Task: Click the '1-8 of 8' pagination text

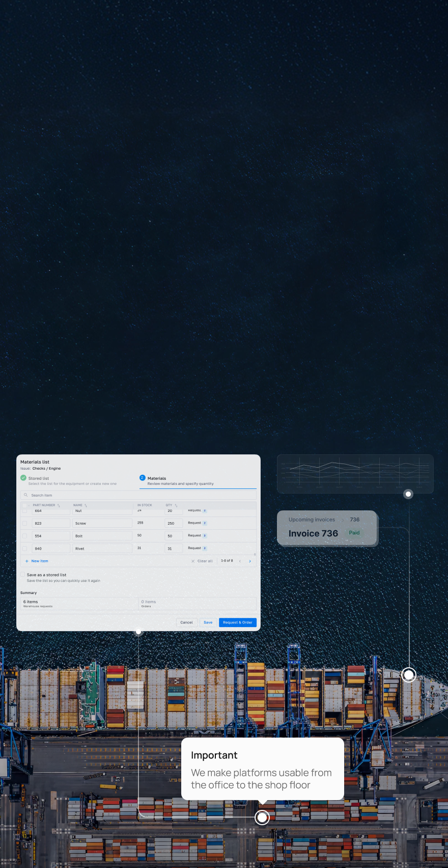Action: coord(227,561)
